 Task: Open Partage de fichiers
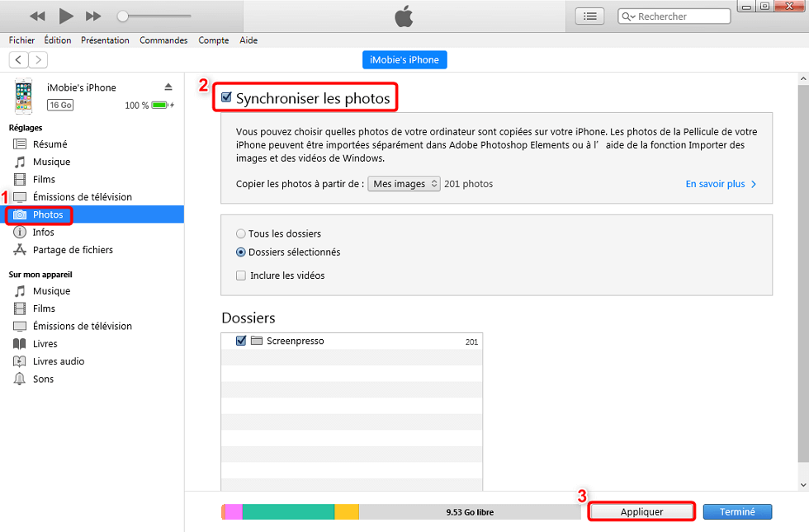click(73, 250)
